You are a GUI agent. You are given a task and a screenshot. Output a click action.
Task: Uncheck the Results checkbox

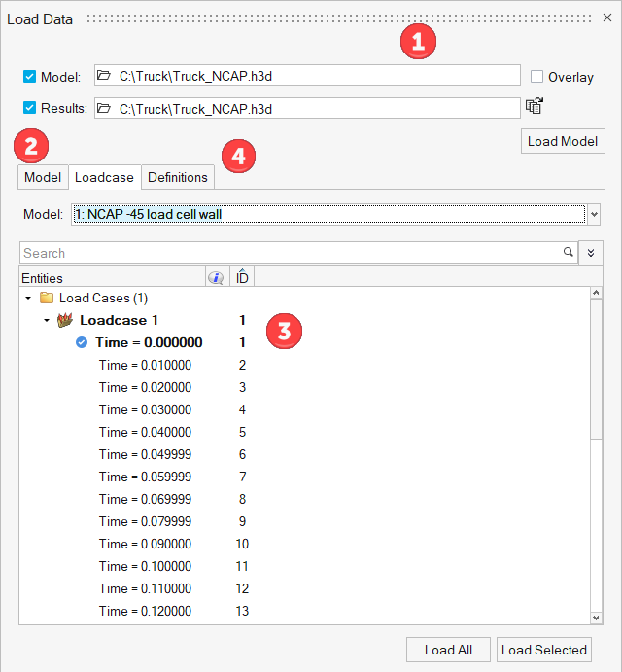pyautogui.click(x=29, y=107)
